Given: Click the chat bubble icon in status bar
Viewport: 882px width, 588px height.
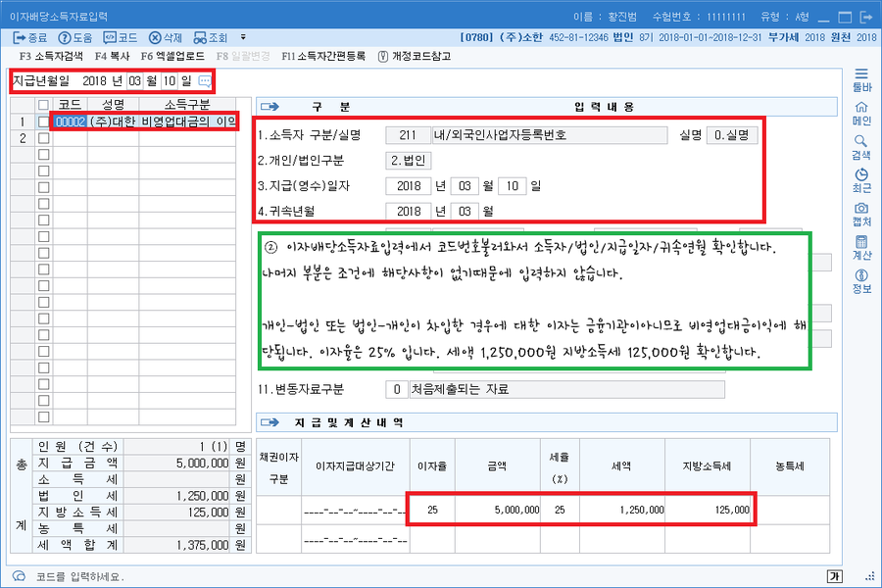Looking at the screenshot, I should pyautogui.click(x=20, y=576).
